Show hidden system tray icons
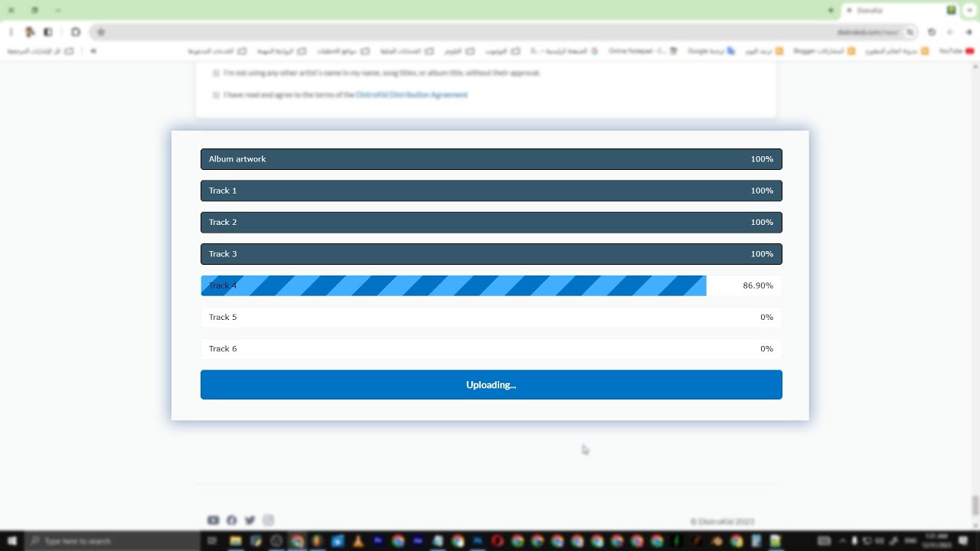The height and width of the screenshot is (551, 980). (842, 541)
